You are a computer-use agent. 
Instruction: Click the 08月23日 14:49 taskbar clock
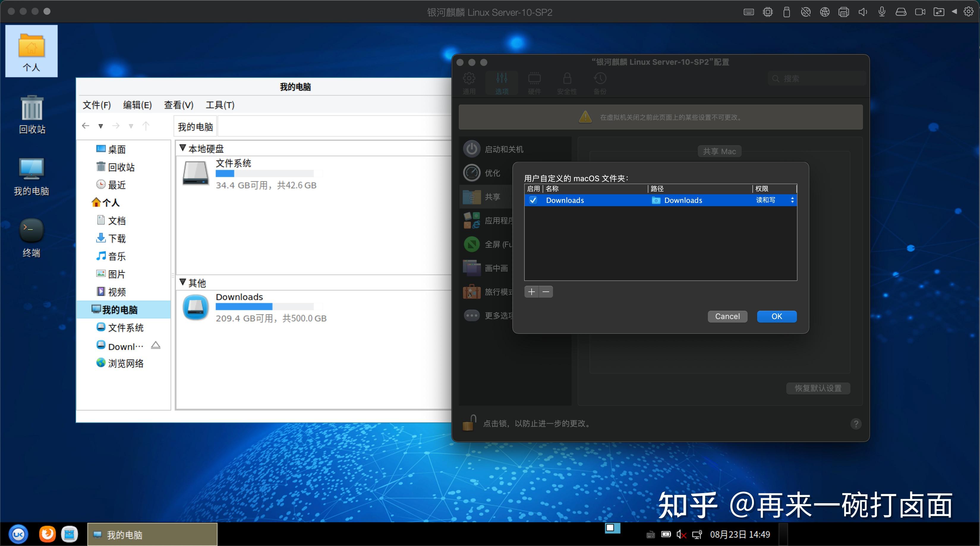point(740,535)
